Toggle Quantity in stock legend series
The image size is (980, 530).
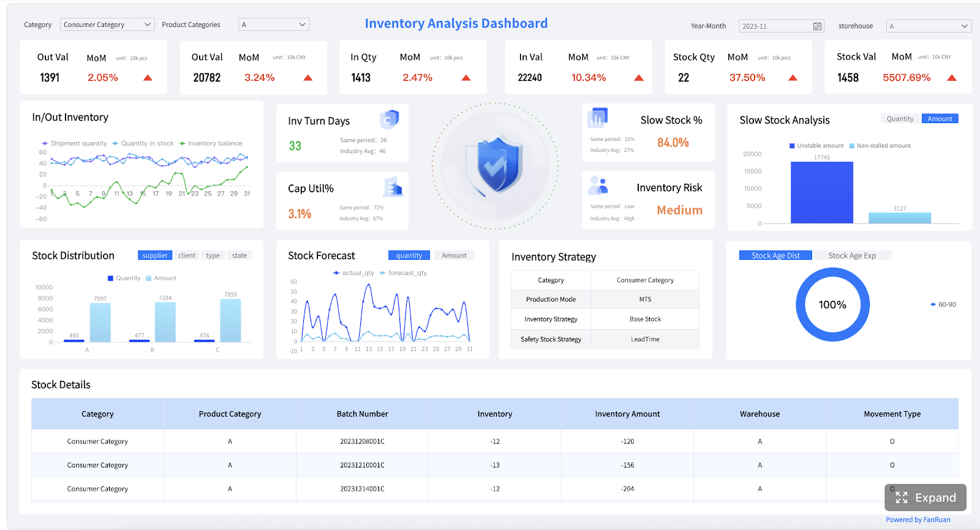click(x=143, y=143)
